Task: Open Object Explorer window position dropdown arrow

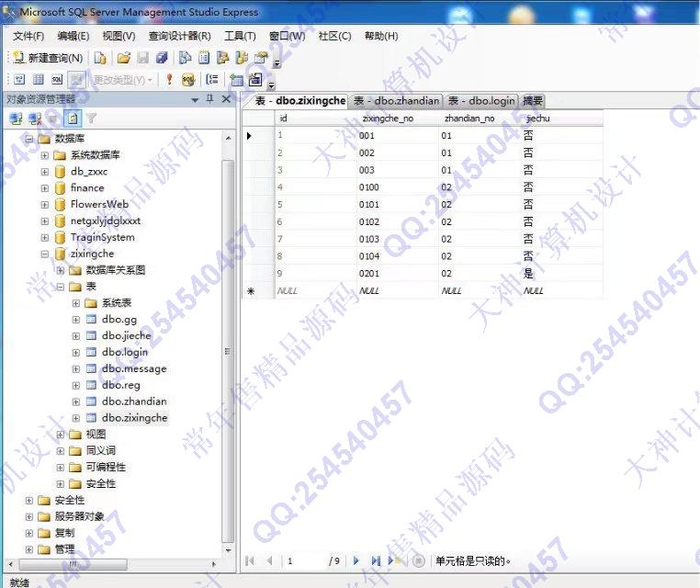Action: (195, 100)
